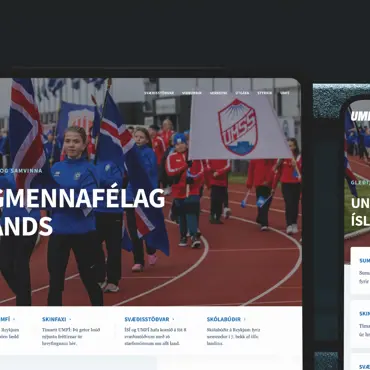Select the UMFÍ item at the end of the navigation
The width and height of the screenshot is (370, 370).
pyautogui.click(x=285, y=93)
